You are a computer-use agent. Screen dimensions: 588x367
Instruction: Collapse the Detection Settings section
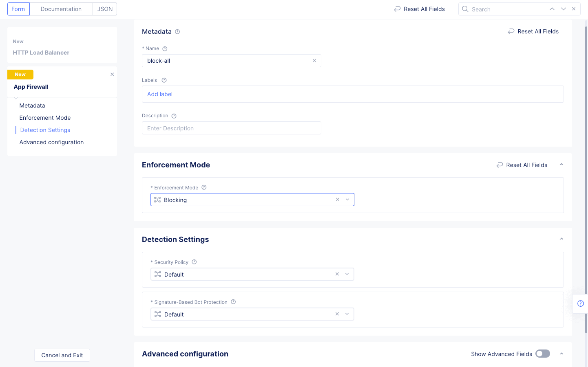click(x=561, y=239)
